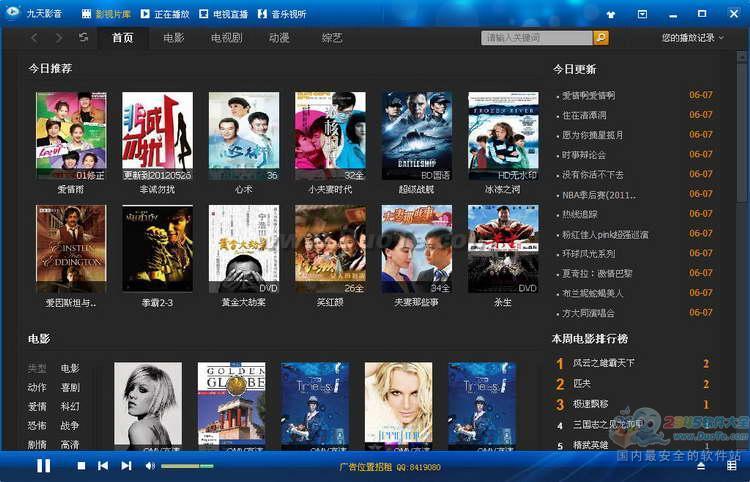The height and width of the screenshot is (482, 750).
Task: Open the 影视片库 section
Action: [107, 14]
